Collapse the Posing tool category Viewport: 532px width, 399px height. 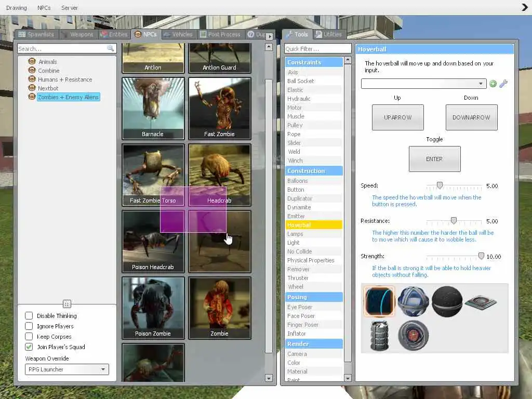[x=314, y=297]
